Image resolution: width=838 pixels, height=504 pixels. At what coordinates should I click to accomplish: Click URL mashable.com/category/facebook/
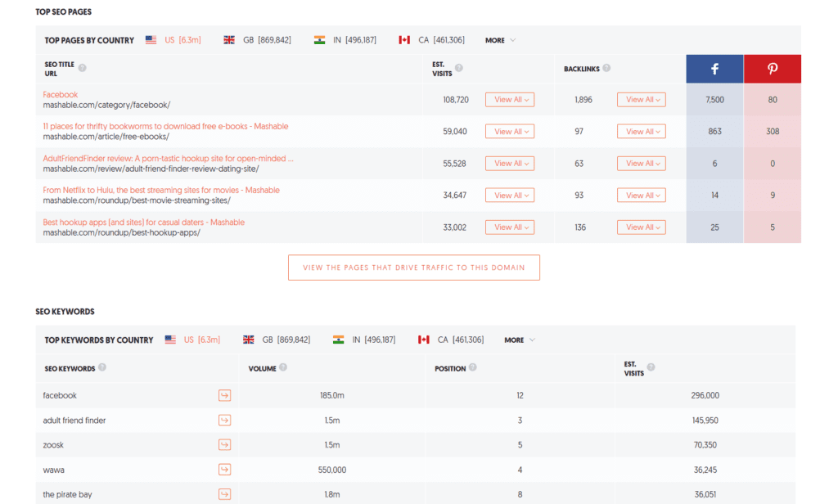[106, 105]
